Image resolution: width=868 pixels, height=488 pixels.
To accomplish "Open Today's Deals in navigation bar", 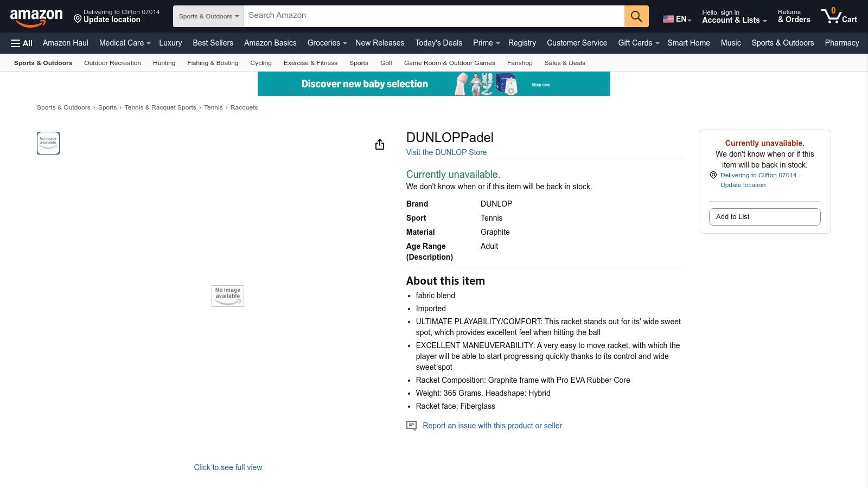I will 438,43.
